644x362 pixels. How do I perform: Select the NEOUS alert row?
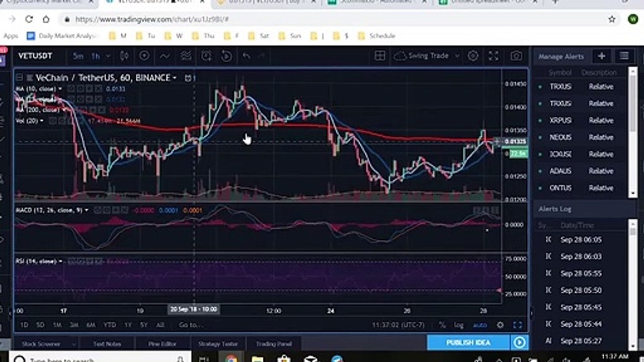coord(581,137)
